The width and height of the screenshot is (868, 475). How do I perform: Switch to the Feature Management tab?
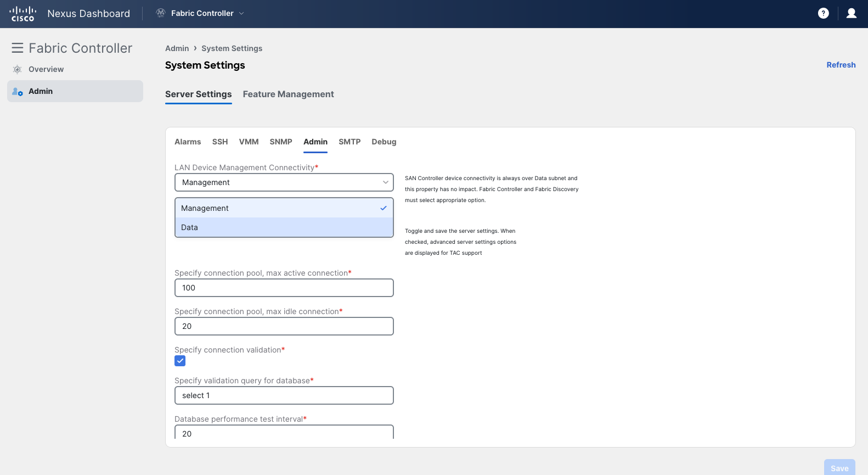point(289,94)
